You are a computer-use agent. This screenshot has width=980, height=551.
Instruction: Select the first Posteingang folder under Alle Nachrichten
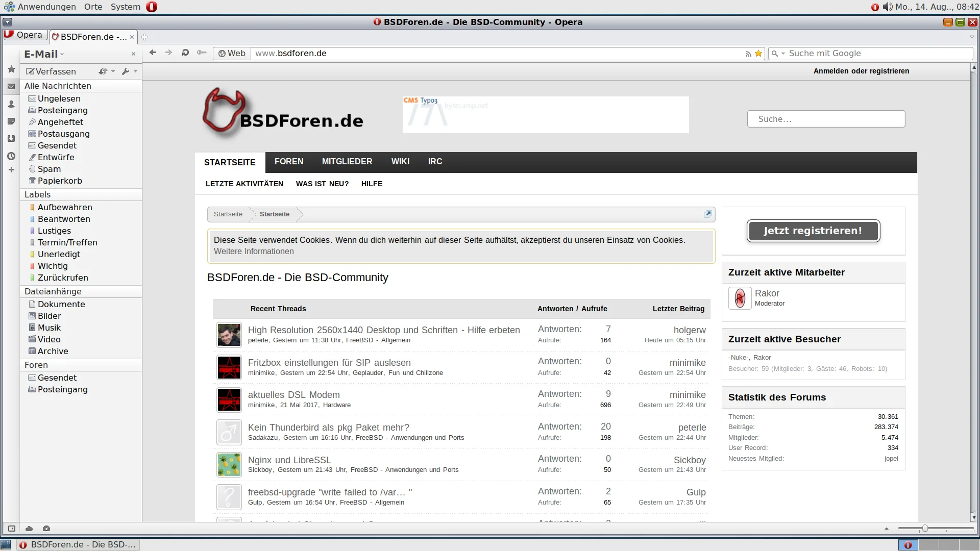62,110
